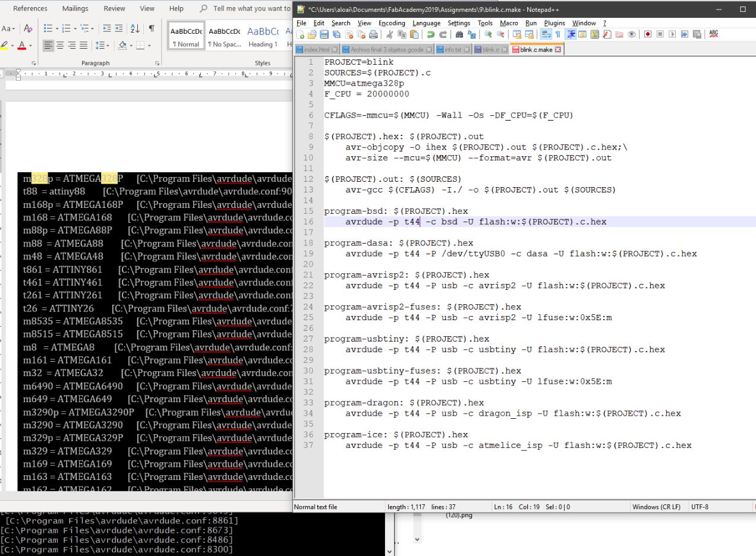Image resolution: width=756 pixels, height=556 pixels.
Task: Toggle Show/Hide paragraph marks in Word
Action: pos(152,29)
